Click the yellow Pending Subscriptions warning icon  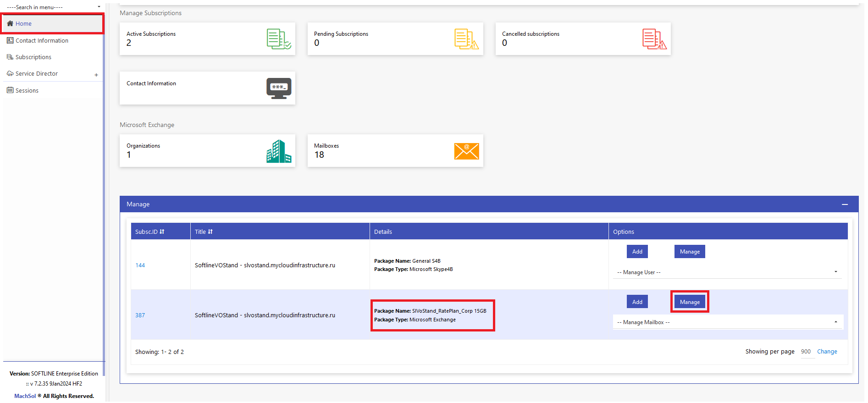[466, 39]
